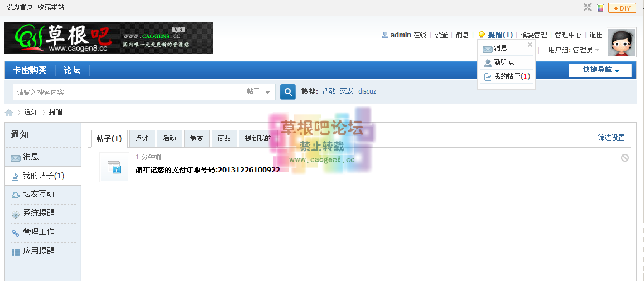Click the home breadcrumb icon

[x=8, y=113]
